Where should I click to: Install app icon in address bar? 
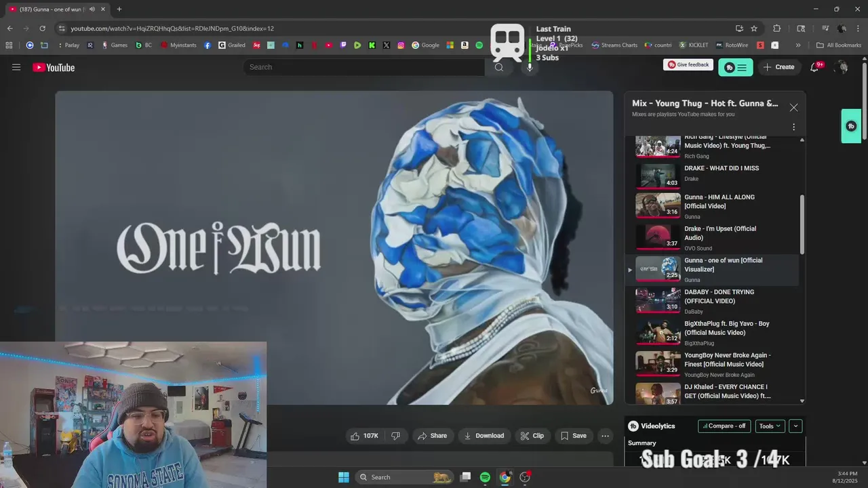(x=739, y=28)
